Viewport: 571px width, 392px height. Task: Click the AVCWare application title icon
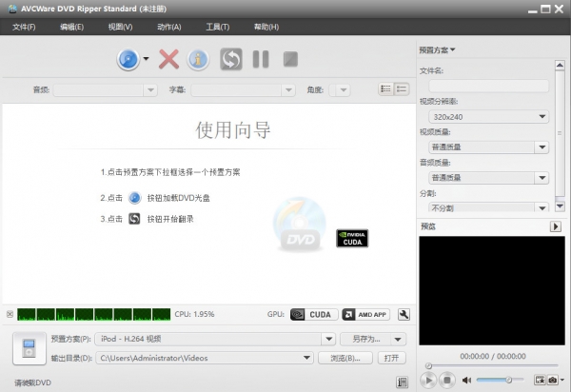pyautogui.click(x=12, y=9)
